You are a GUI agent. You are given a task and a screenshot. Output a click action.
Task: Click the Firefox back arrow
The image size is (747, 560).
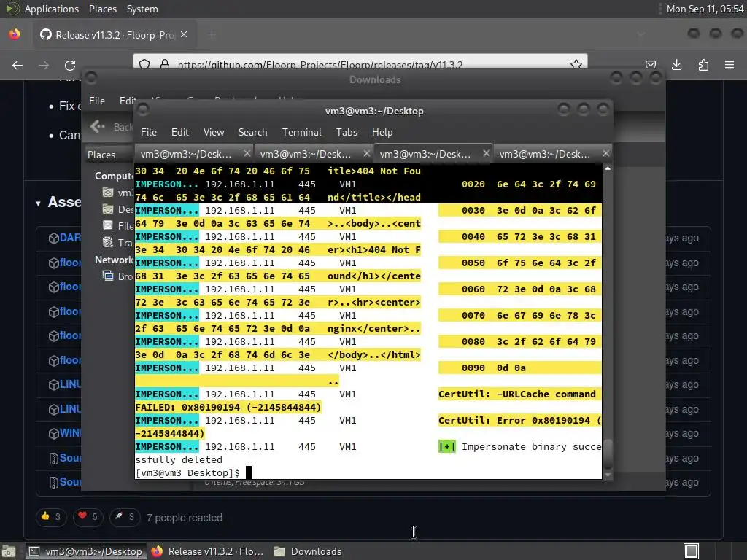[x=18, y=65]
